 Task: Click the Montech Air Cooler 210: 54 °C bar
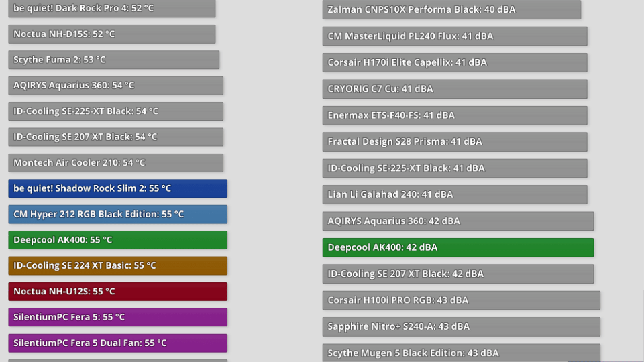click(116, 163)
